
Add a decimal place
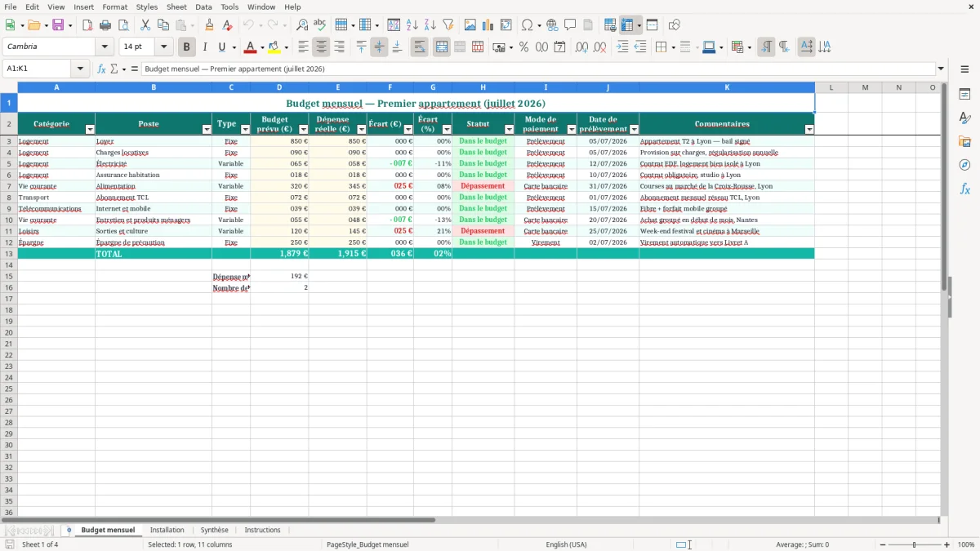[x=581, y=47]
